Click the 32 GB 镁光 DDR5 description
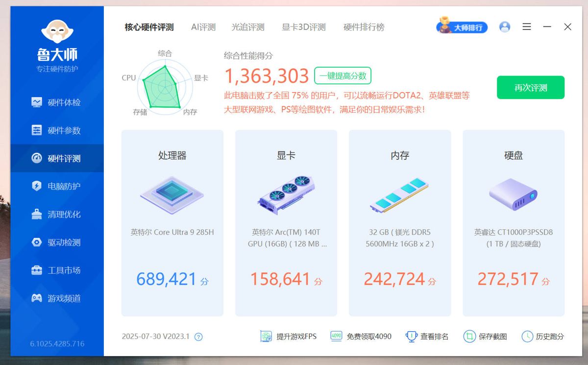Viewport: 588px width, 365px height. point(400,238)
